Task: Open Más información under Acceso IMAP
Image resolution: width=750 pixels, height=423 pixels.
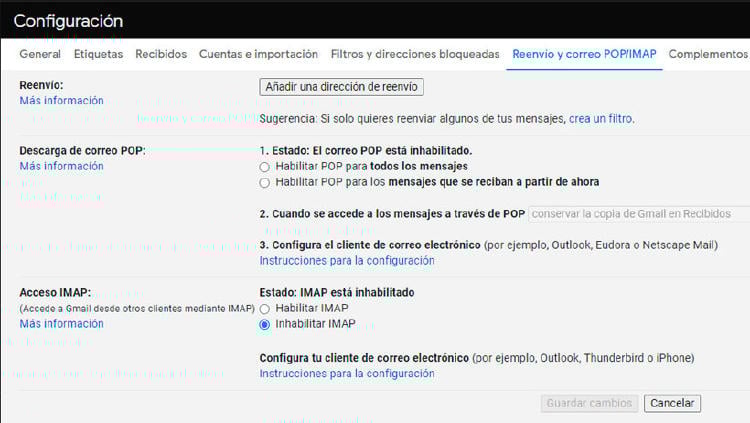Action: (x=61, y=324)
